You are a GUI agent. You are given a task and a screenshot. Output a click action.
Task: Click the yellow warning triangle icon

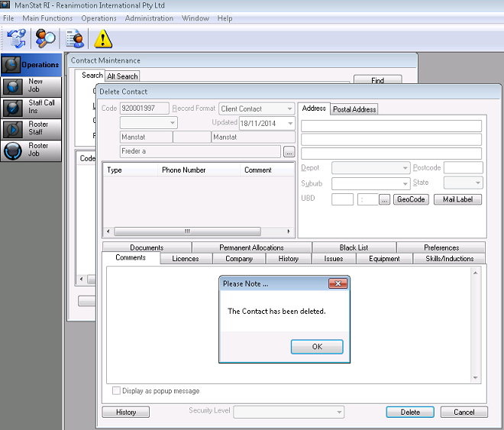click(x=102, y=38)
